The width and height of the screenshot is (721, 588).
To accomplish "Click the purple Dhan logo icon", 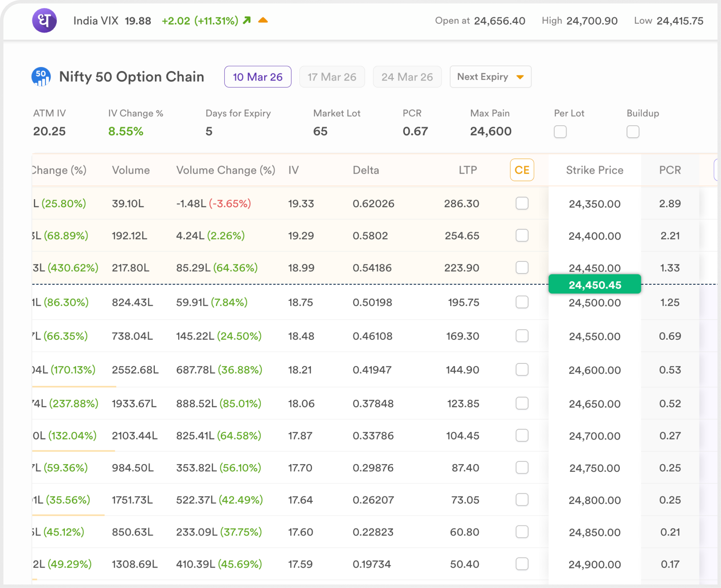I will coord(44,20).
